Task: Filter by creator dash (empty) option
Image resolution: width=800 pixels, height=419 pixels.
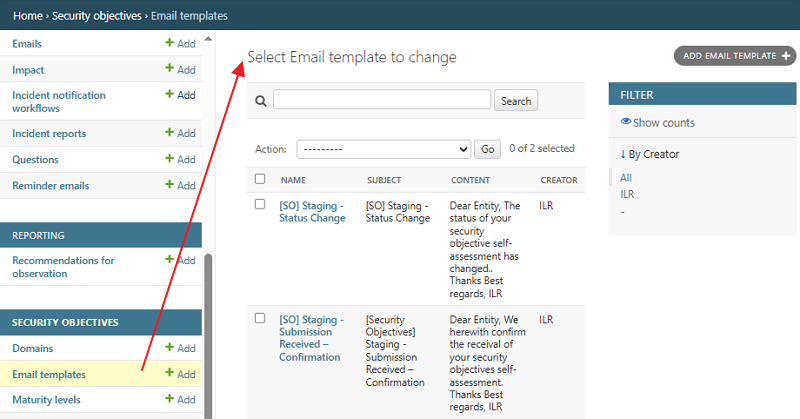Action: [622, 211]
